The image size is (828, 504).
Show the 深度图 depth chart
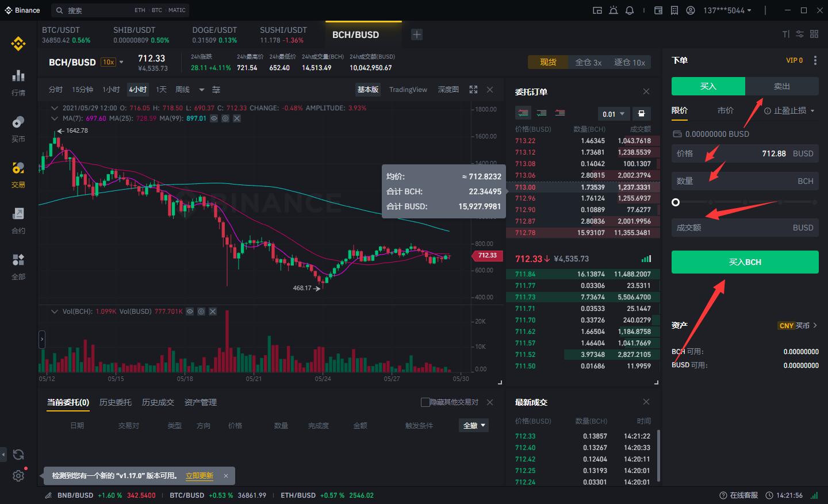(x=448, y=90)
